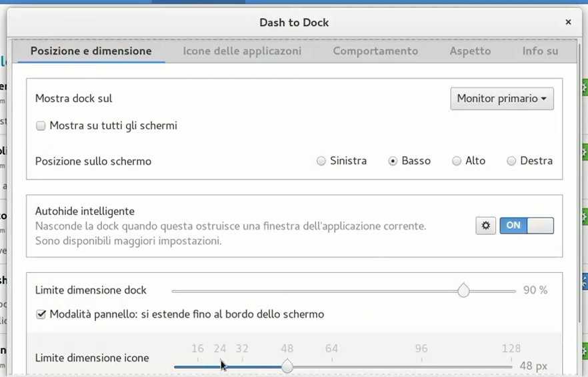The width and height of the screenshot is (588, 377).
Task: Uncheck Modalità pannello checkbox
Action: (x=41, y=314)
